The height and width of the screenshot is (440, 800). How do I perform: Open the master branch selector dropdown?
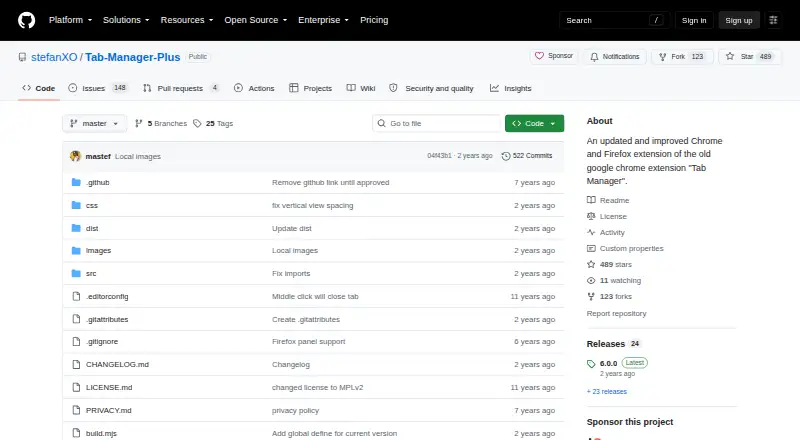point(94,124)
